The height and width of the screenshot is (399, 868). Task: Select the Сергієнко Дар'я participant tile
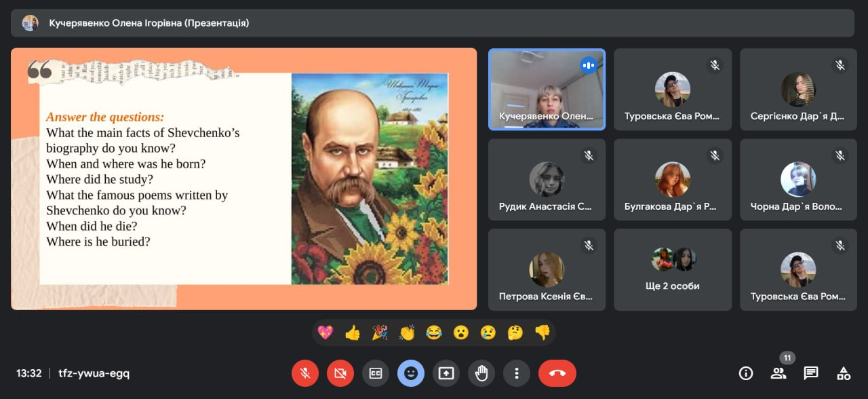coord(798,89)
